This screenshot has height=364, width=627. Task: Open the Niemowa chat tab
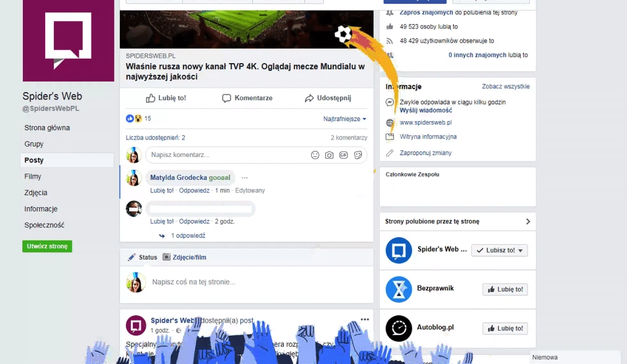(x=575, y=357)
